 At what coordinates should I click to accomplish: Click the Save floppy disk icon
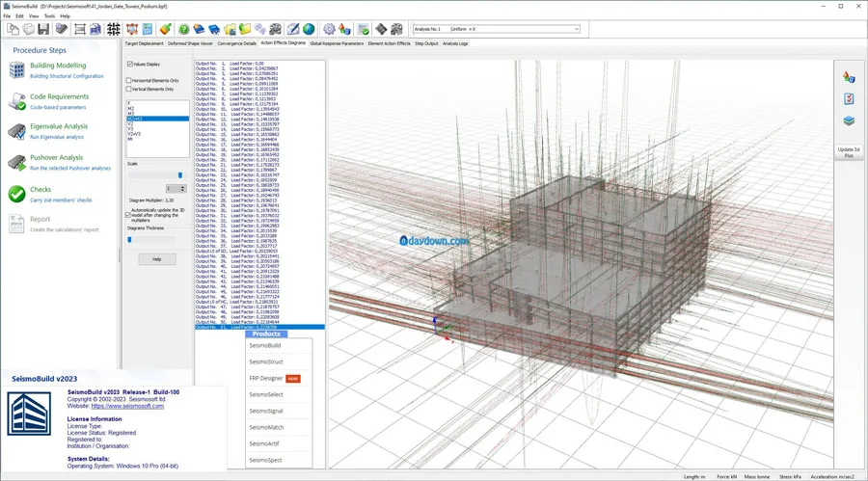[x=43, y=29]
